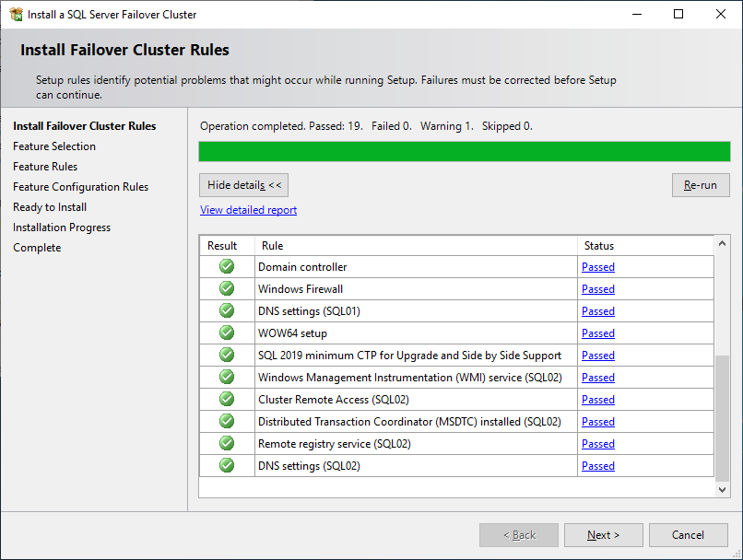Open Passed status for WOW64 setup

click(598, 333)
